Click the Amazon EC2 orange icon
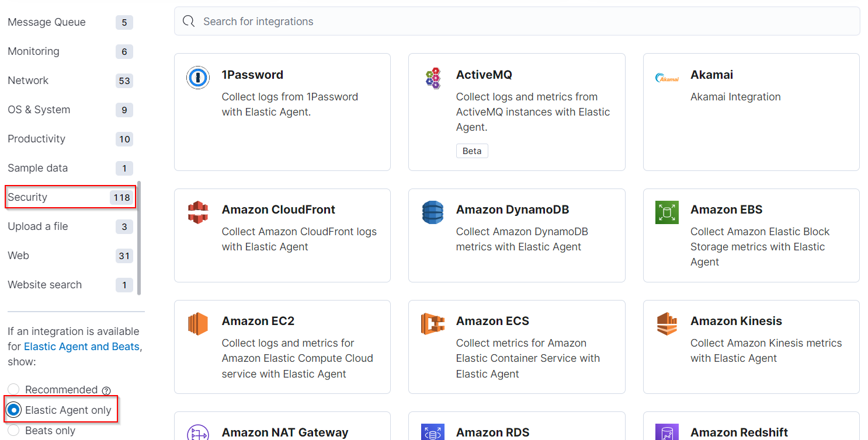868x440 pixels. point(198,323)
